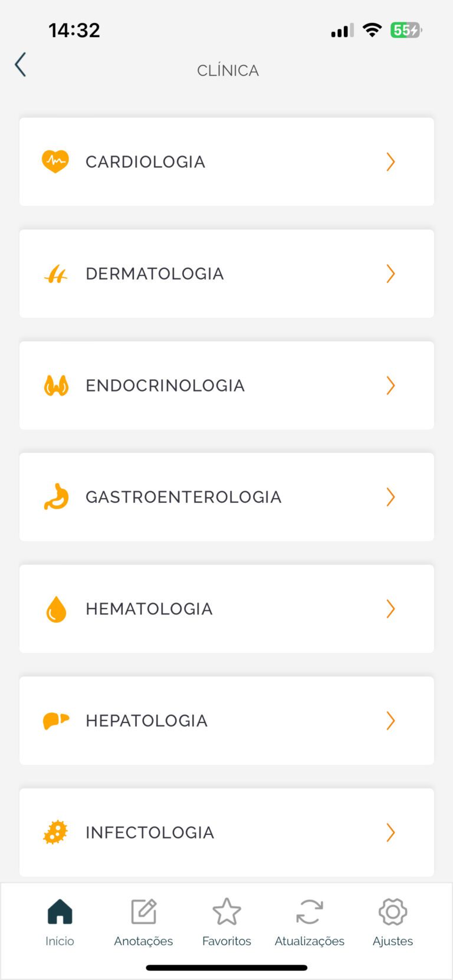Expand Hepatologia with its right chevron
Image resolution: width=453 pixels, height=980 pixels.
[390, 721]
